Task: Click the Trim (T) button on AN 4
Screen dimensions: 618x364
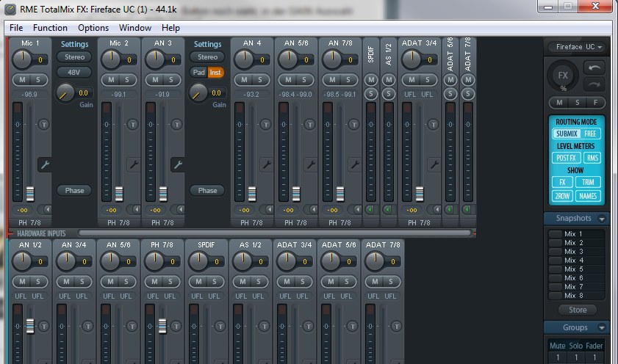Action: click(x=266, y=125)
